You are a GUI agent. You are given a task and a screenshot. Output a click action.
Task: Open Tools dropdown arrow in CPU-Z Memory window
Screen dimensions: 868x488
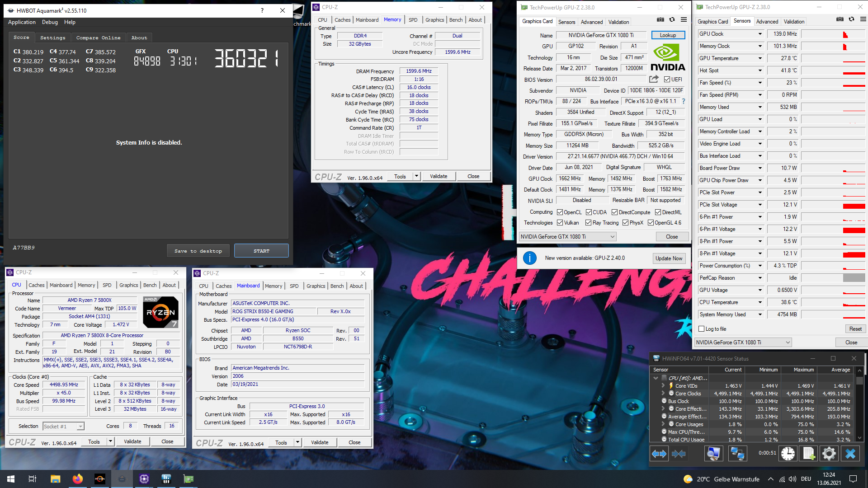416,176
